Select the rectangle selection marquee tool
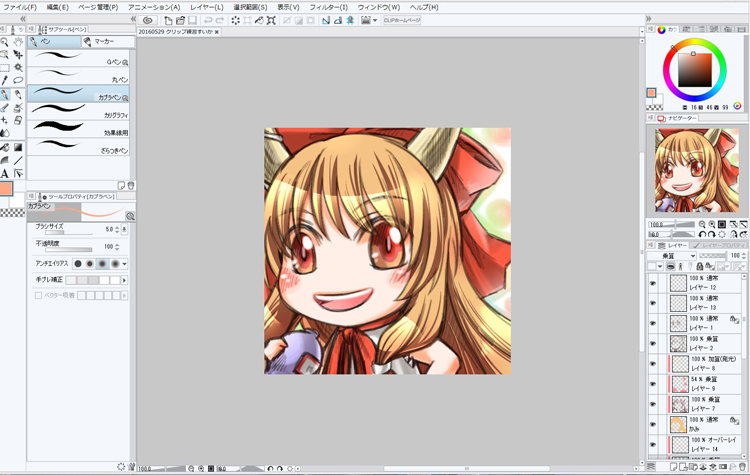750x475 pixels. pyautogui.click(x=4, y=67)
